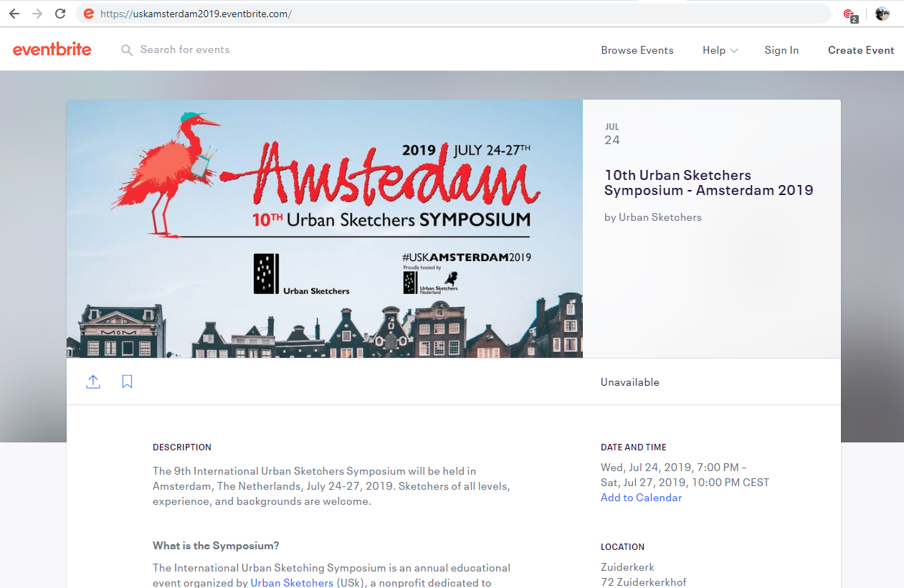904x588 pixels.
Task: Click the Zuiderkerk venue name
Action: (x=627, y=567)
